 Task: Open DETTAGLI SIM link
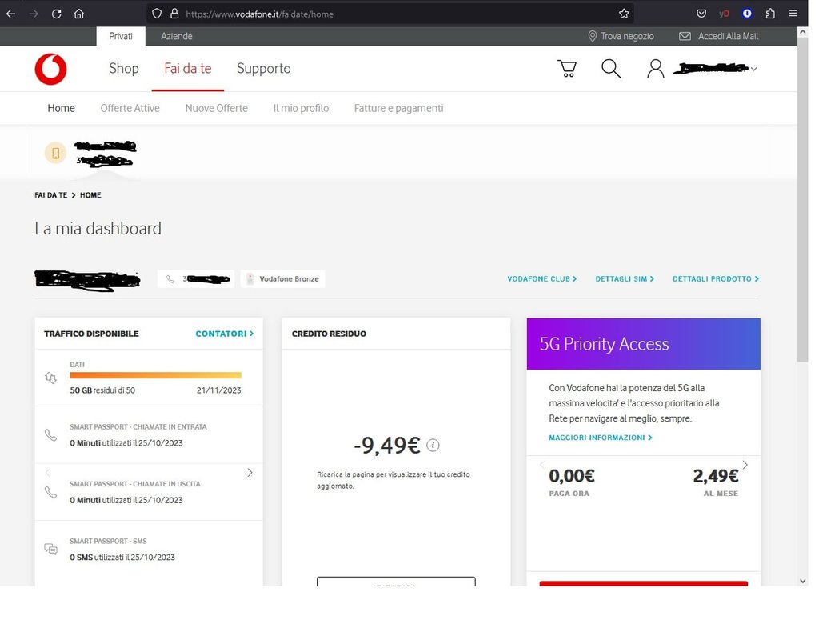point(625,279)
